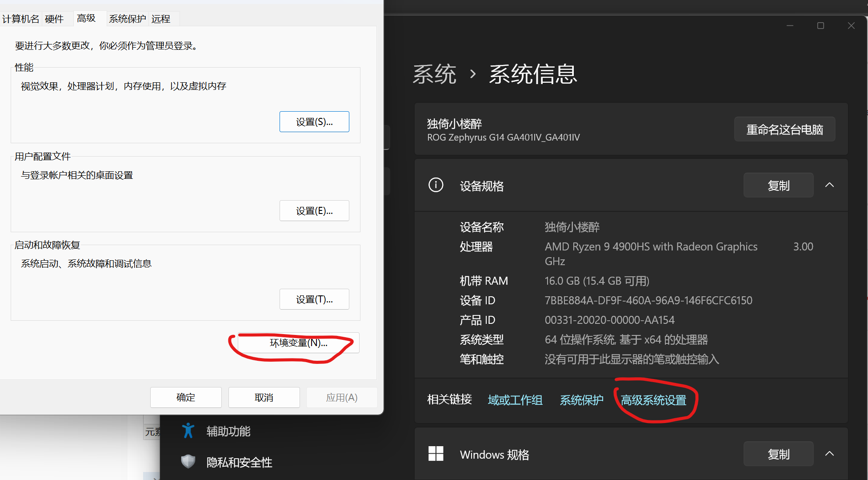
Task: Open performance settings with 设置(S)...
Action: (x=314, y=121)
